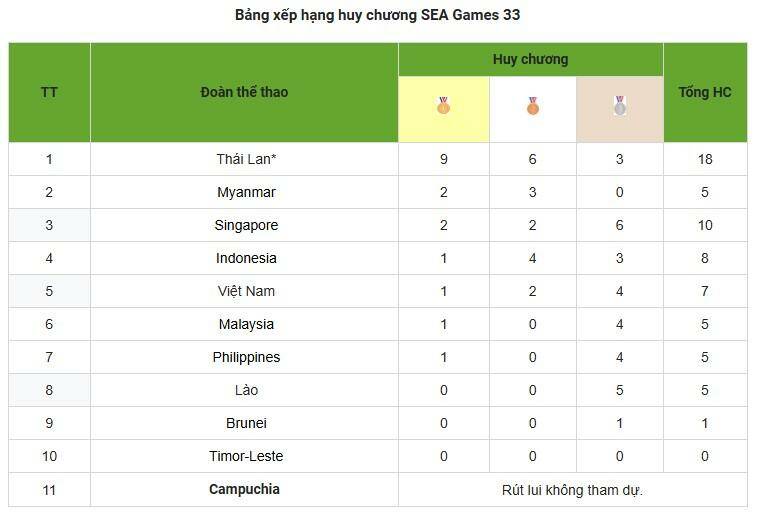Click the 'Huy chương' column header
Image resolution: width=757 pixels, height=518 pixels.
point(530,59)
